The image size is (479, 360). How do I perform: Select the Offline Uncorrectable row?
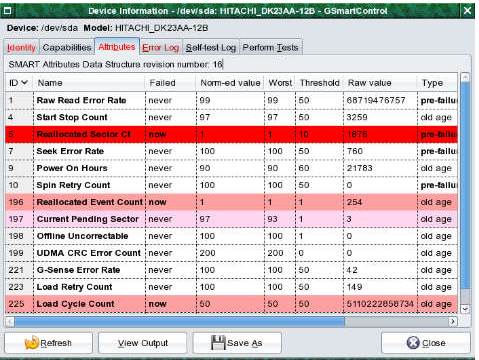coord(231,236)
